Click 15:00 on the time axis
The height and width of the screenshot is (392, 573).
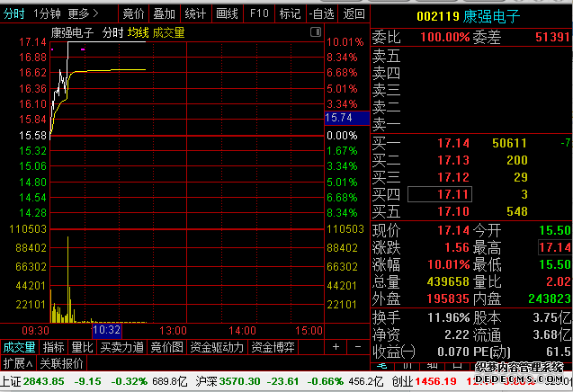[x=309, y=331]
